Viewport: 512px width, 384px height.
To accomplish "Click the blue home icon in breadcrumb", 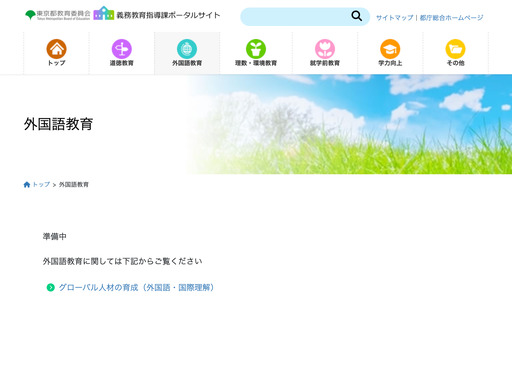I will point(27,185).
